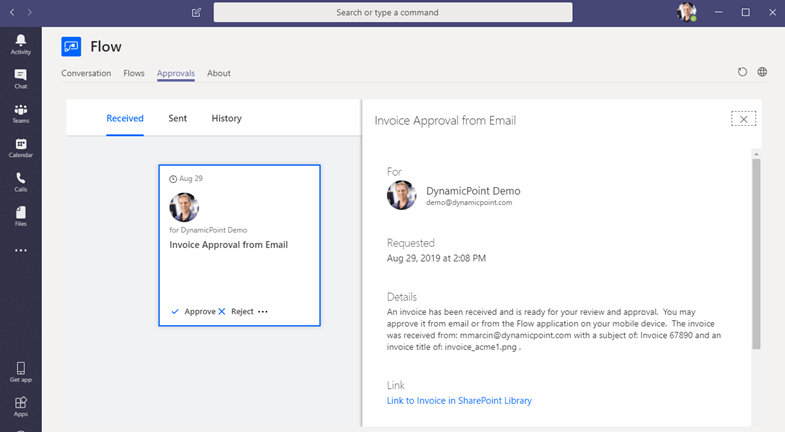Show the Received approvals
The width and height of the screenshot is (785, 432).
[x=125, y=118]
